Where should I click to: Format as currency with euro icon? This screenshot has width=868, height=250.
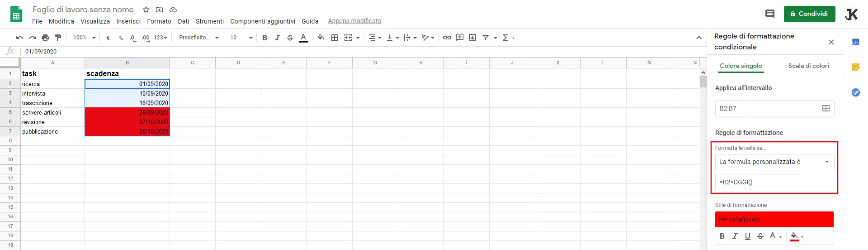pyautogui.click(x=108, y=38)
